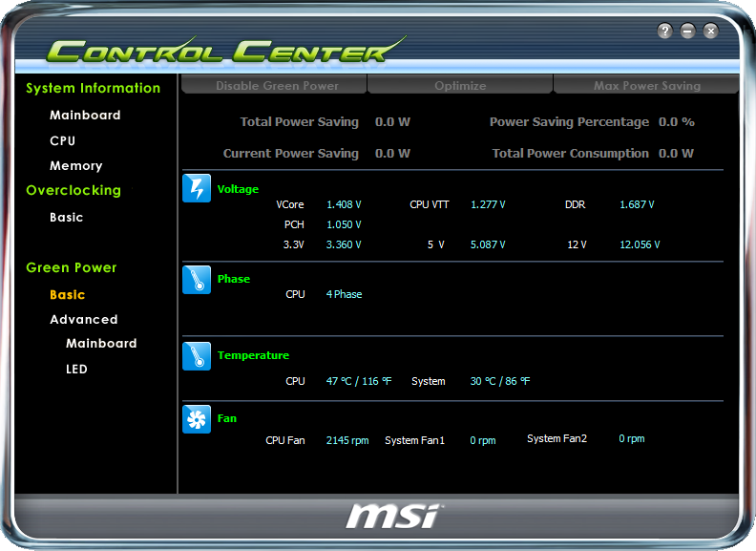
Task: Click the 3.3V reading 3.360 V
Action: click(344, 244)
